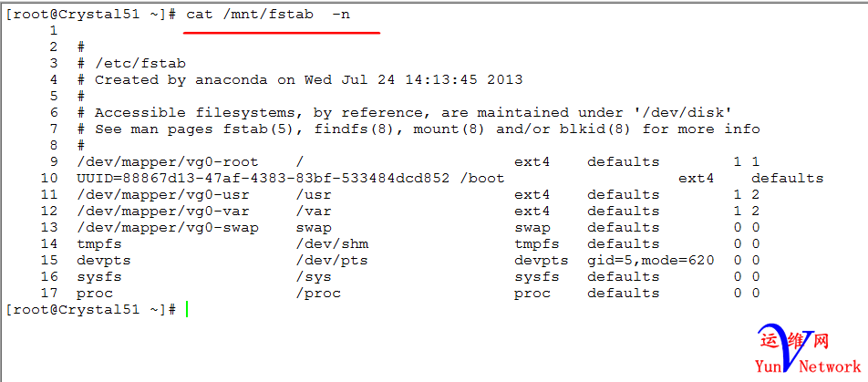Click the red underline beneath the command

(281, 32)
